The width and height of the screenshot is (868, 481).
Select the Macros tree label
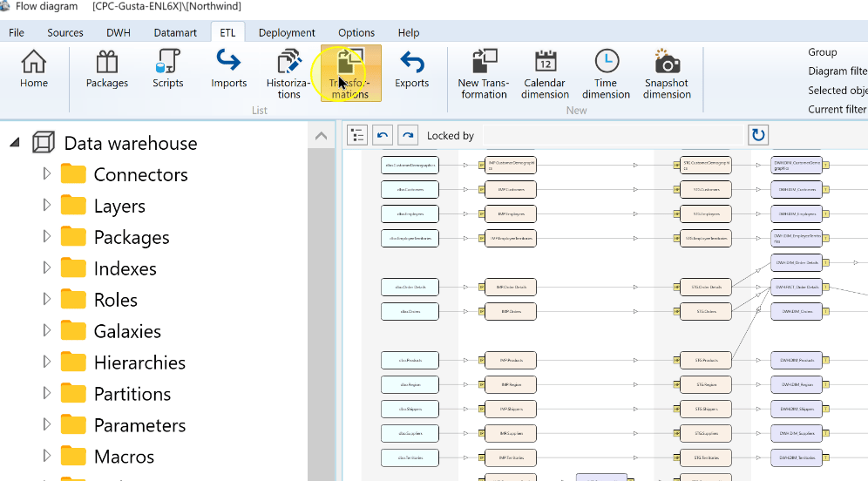click(x=124, y=457)
